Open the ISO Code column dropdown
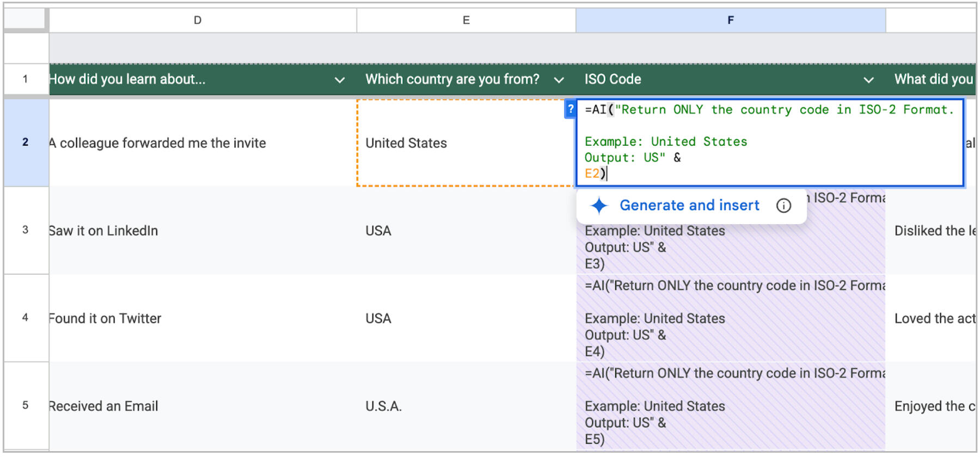Image resolution: width=980 pixels, height=457 pixels. tap(868, 80)
